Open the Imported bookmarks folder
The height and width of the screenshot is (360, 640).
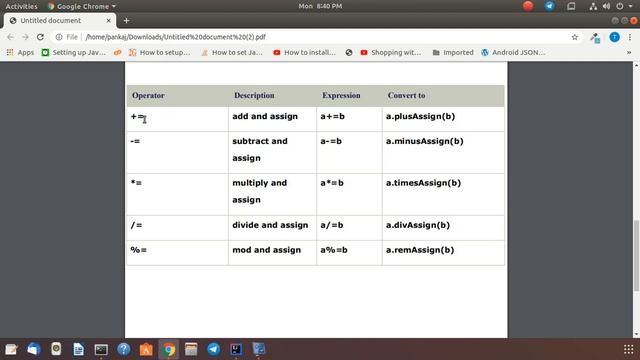click(453, 52)
